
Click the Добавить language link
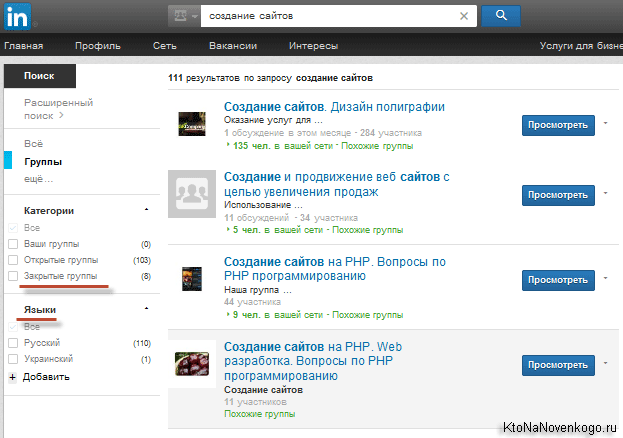(46, 377)
